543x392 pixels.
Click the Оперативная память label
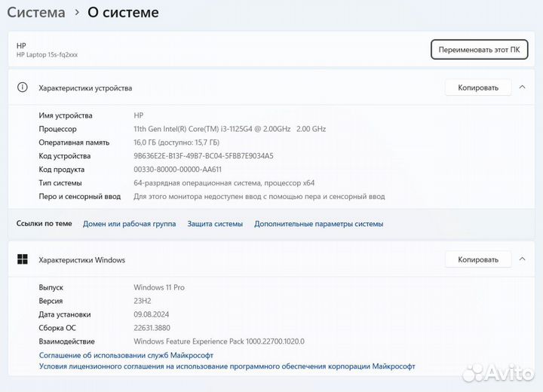(x=74, y=142)
